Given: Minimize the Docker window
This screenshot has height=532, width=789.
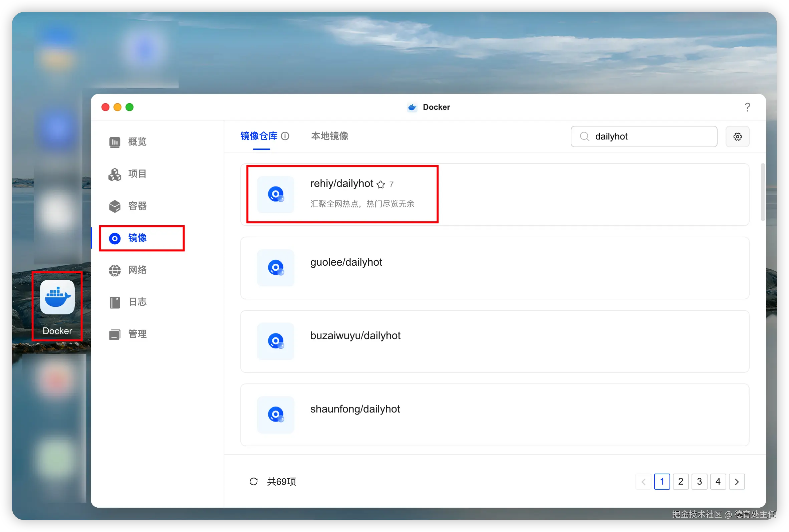Looking at the screenshot, I should (x=117, y=107).
